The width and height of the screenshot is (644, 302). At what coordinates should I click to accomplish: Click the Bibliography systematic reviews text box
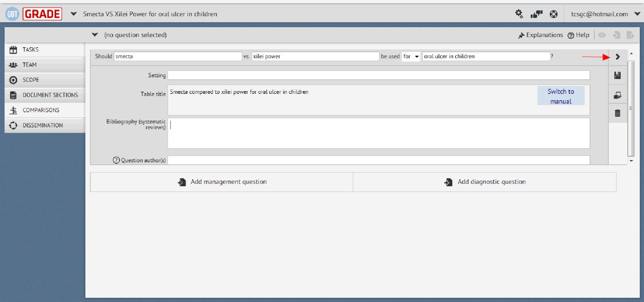point(379,133)
